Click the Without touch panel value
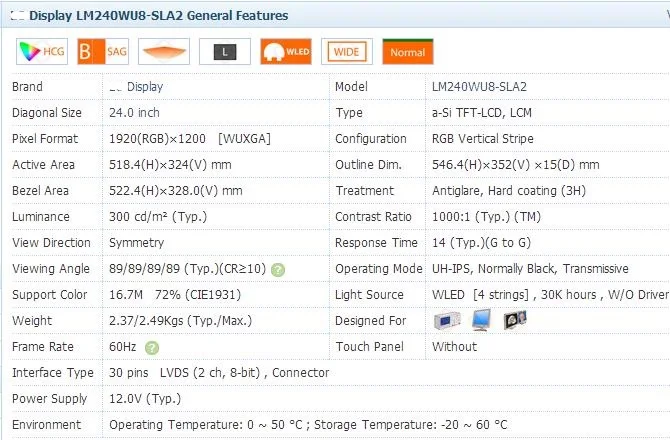This screenshot has height=440, width=670. [x=454, y=347]
